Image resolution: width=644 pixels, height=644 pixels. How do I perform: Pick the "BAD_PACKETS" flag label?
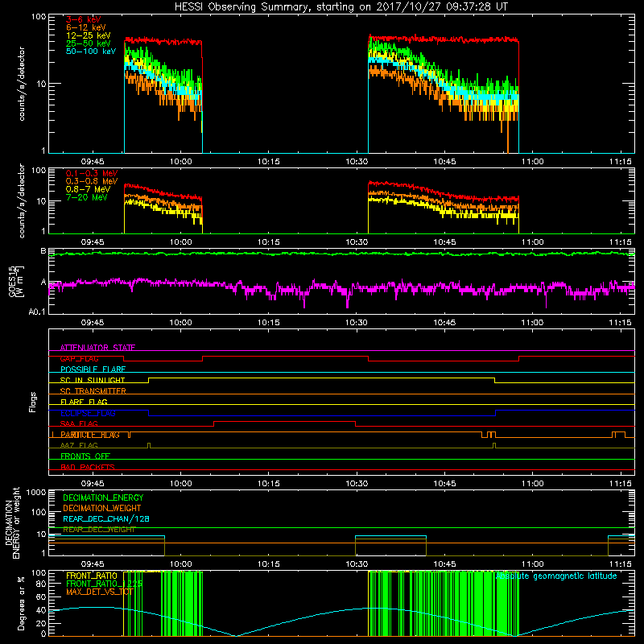(88, 467)
